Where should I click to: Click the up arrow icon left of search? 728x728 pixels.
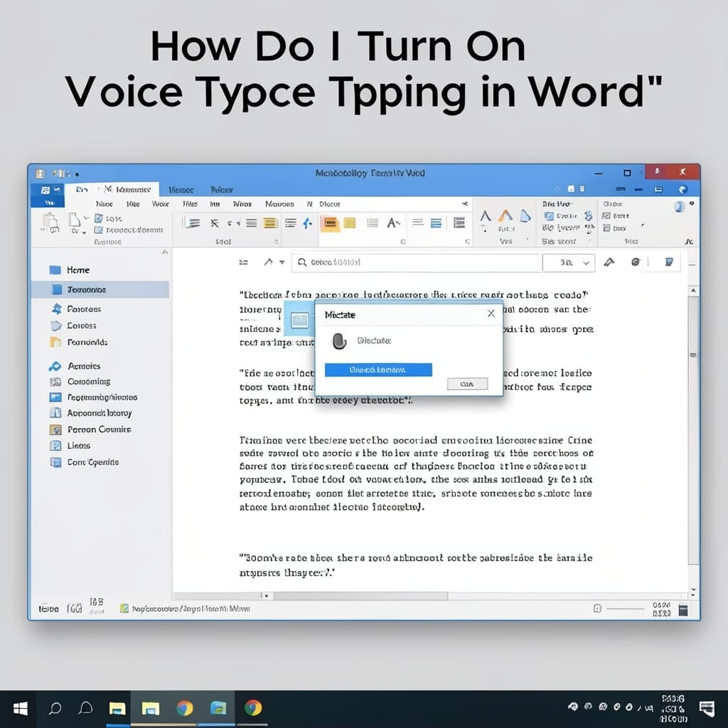click(x=268, y=262)
